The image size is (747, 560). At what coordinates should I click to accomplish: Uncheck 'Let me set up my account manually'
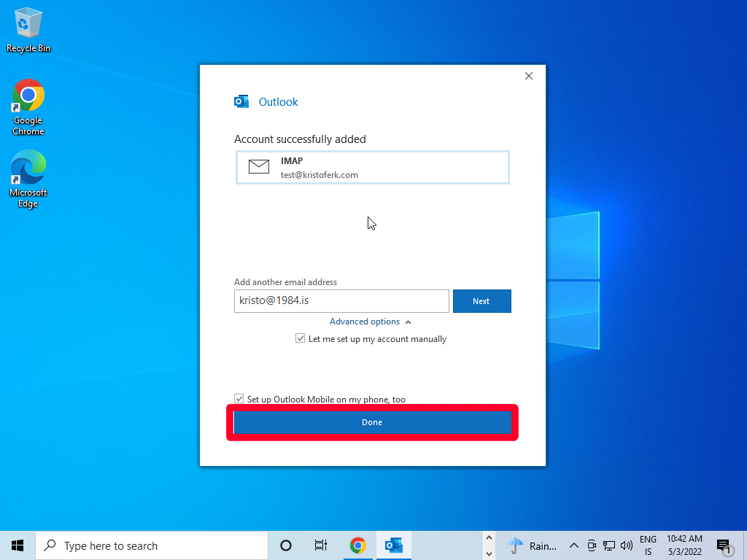click(301, 339)
